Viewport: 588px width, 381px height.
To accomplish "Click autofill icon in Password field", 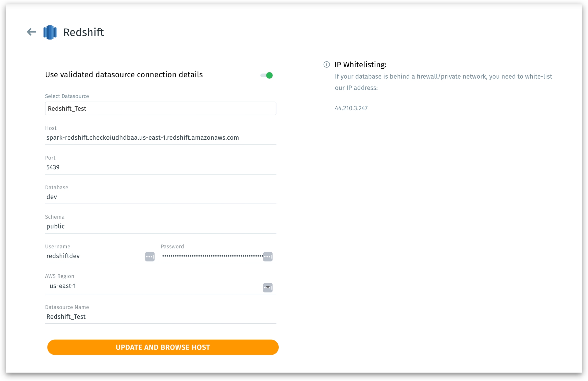I will 267,256.
